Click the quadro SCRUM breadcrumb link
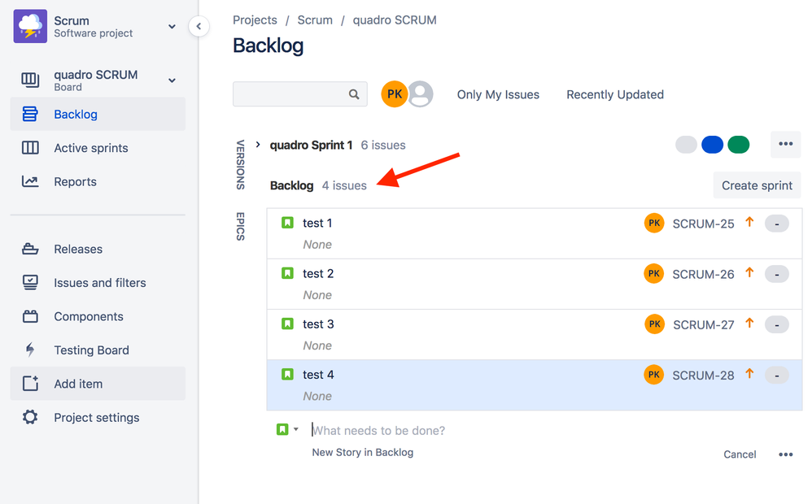812x504 pixels. tap(395, 20)
